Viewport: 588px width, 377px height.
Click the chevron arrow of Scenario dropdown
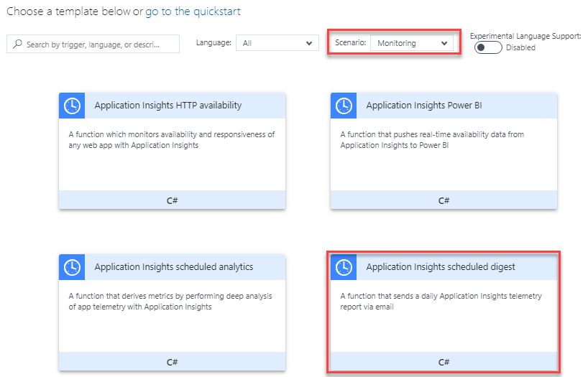point(444,43)
